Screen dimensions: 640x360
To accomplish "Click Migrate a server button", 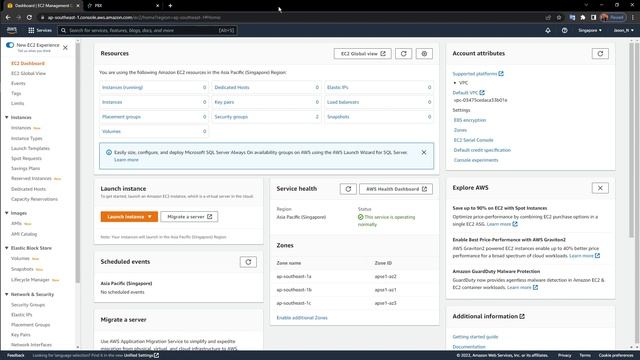I will 189,217.
